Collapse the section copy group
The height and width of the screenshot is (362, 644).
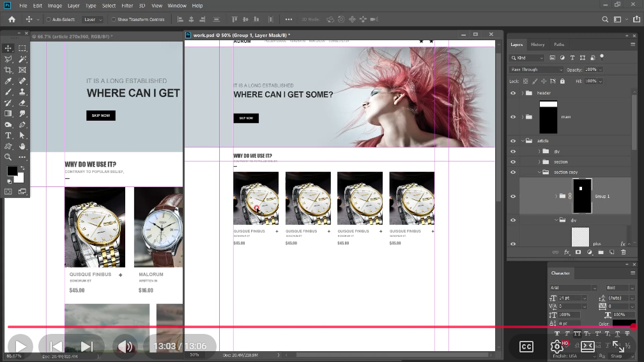tap(539, 172)
